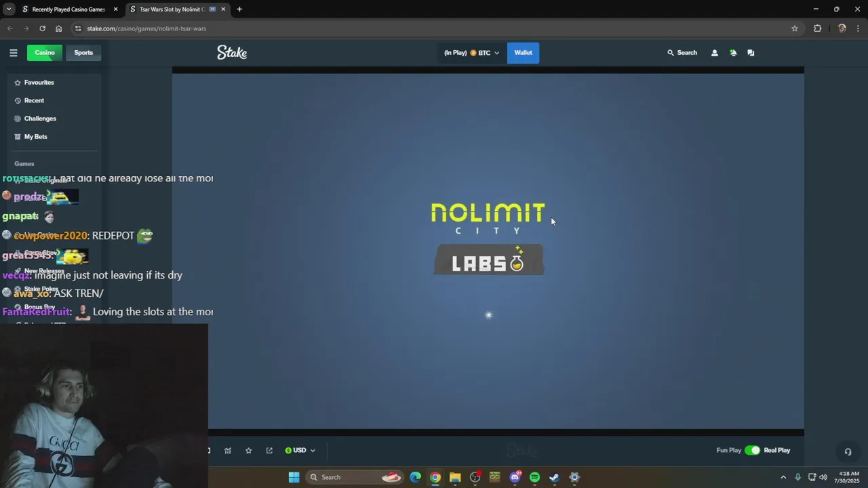Switch to the Sports section

pos(83,53)
